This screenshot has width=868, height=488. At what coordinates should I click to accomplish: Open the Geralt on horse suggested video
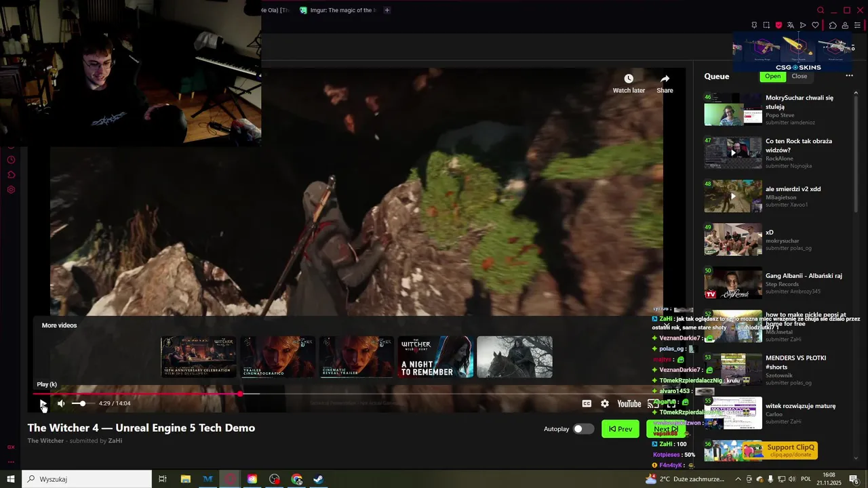coord(515,357)
